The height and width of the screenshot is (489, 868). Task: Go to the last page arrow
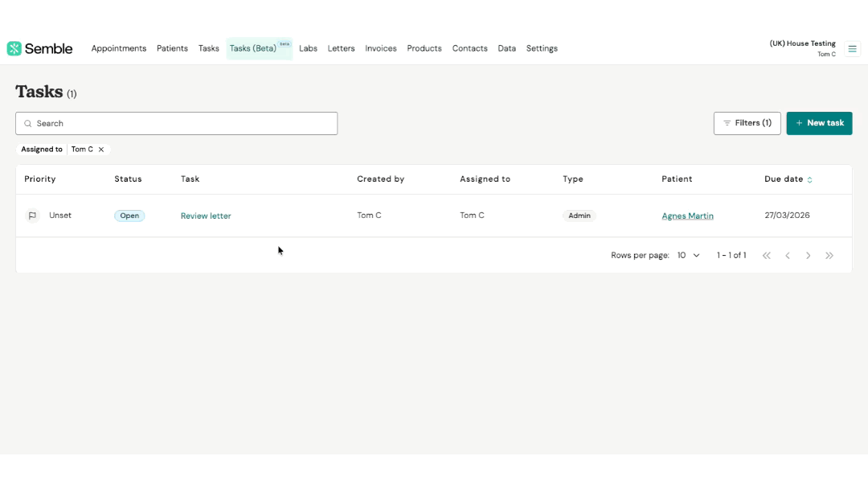tap(829, 256)
